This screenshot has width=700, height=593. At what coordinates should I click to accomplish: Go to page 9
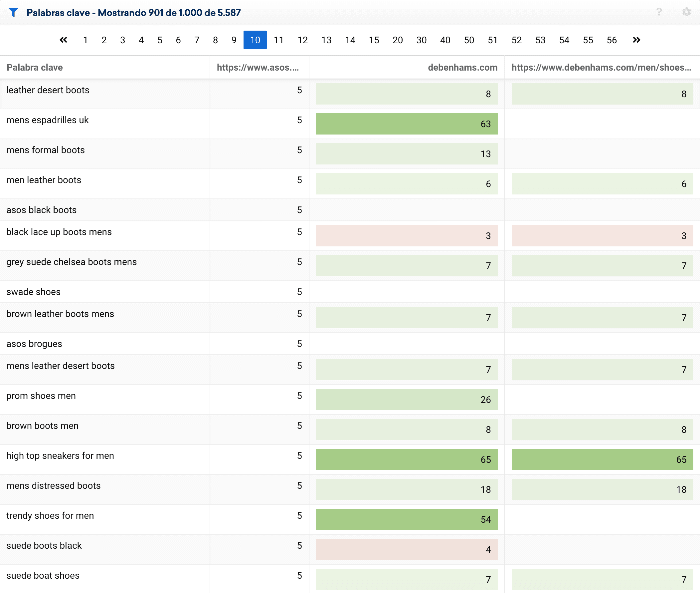[234, 40]
